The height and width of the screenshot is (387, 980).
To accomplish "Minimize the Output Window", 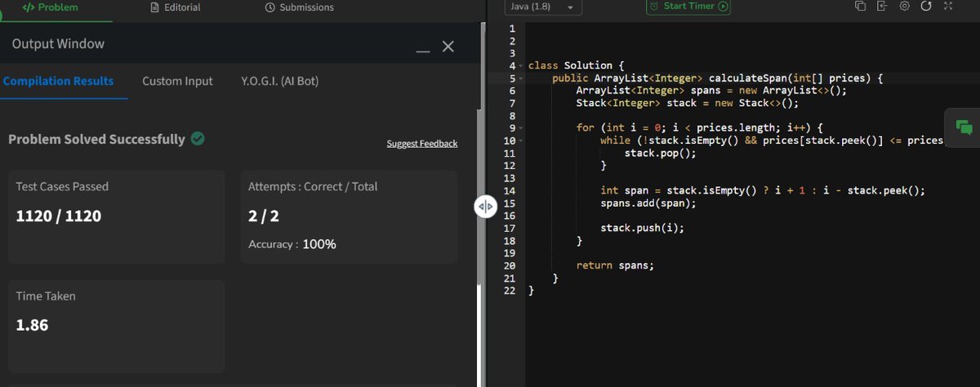I will pyautogui.click(x=422, y=51).
